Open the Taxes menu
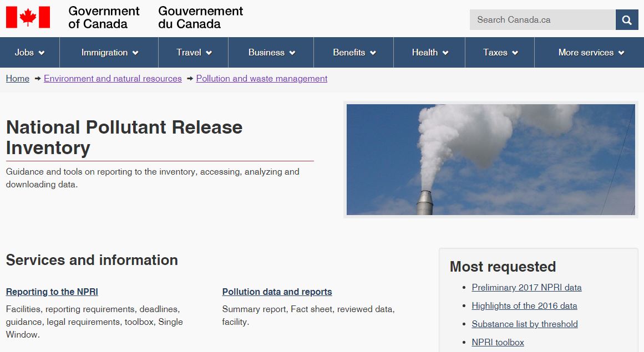The height and width of the screenshot is (352, 644). (x=500, y=53)
